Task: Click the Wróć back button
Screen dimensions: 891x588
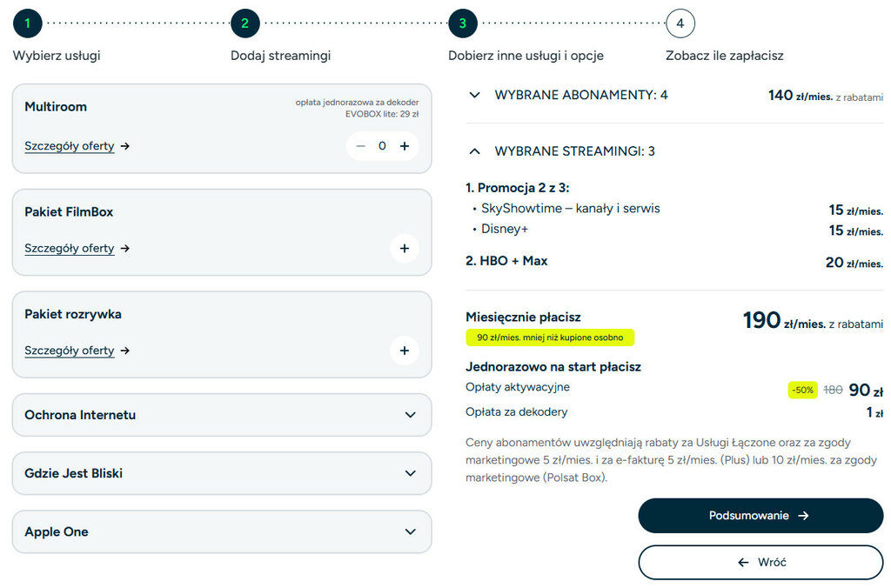Action: [x=760, y=562]
